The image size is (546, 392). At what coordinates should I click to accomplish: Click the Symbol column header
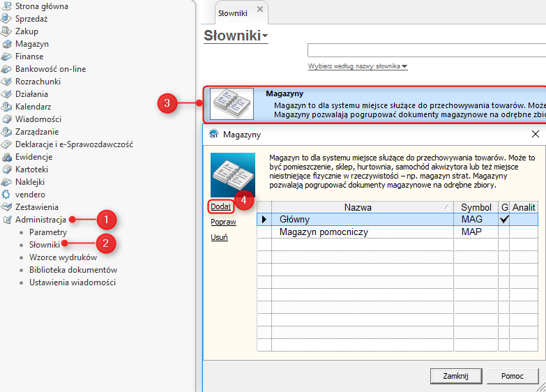pyautogui.click(x=476, y=207)
